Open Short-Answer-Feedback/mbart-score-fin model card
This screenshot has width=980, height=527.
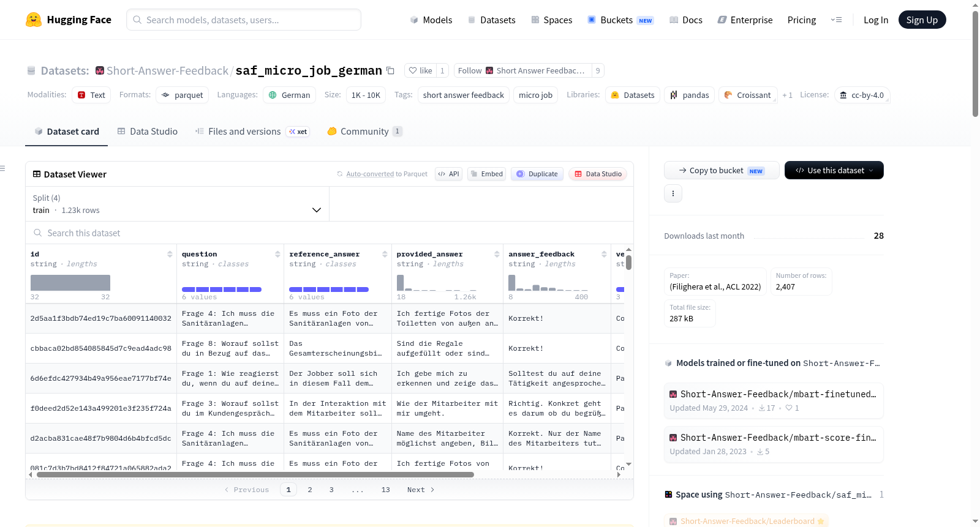pos(773,444)
